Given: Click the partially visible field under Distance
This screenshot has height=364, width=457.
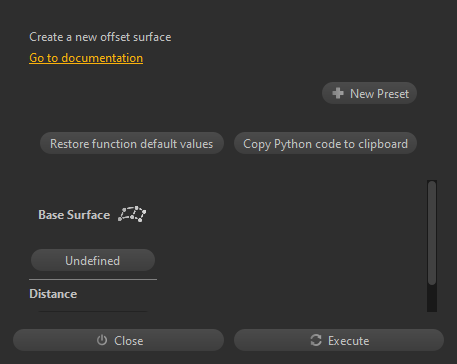Looking at the screenshot, I should 93,311.
